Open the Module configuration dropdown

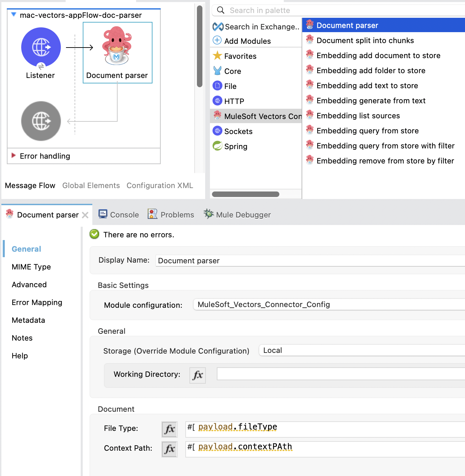329,304
